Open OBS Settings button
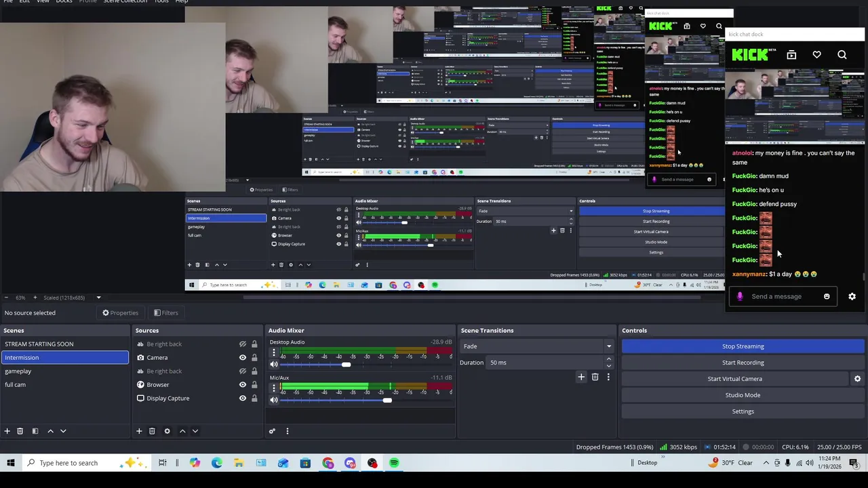Viewport: 868px width, 488px height. pyautogui.click(x=743, y=411)
